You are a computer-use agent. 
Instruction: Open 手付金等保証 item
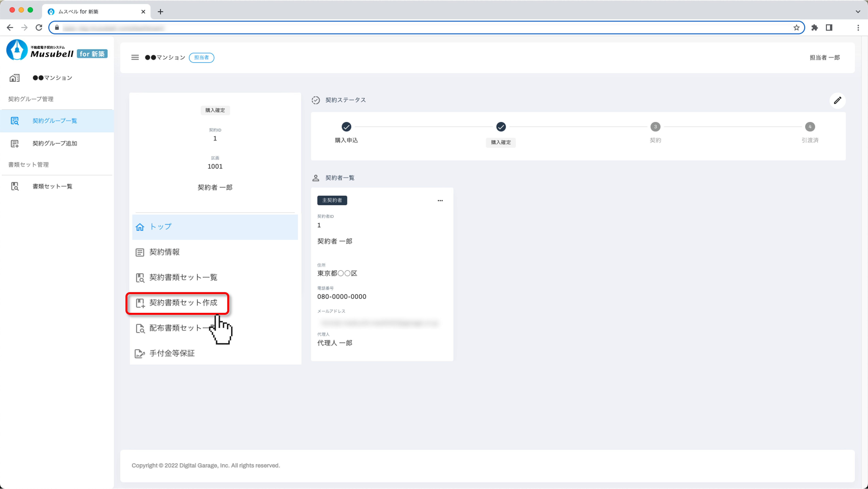[x=172, y=353]
